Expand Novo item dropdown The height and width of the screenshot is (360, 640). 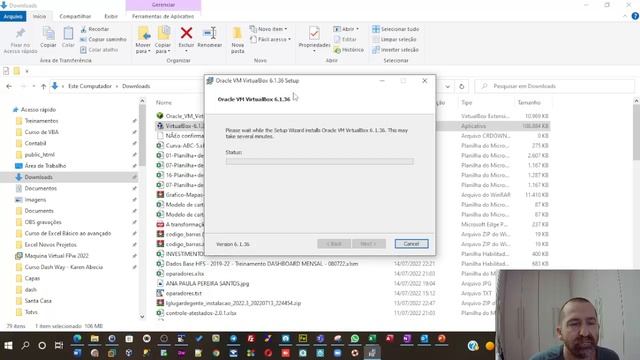pos(269,29)
